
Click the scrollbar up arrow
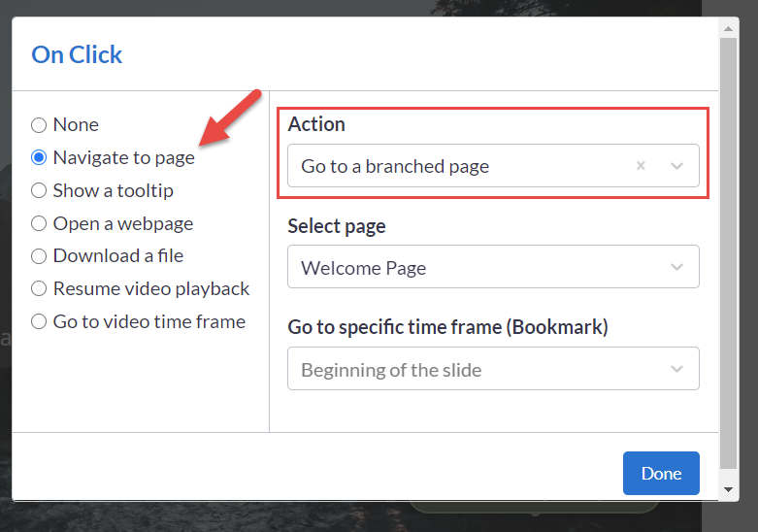pyautogui.click(x=728, y=28)
